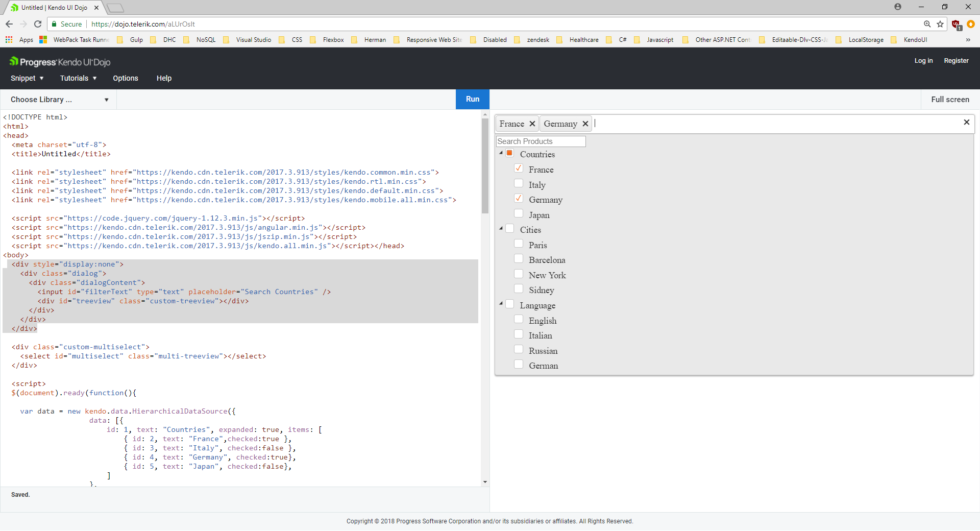Viewport: 980px width, 531px height.
Task: Remove the France tag from multiselect
Action: pyautogui.click(x=532, y=124)
